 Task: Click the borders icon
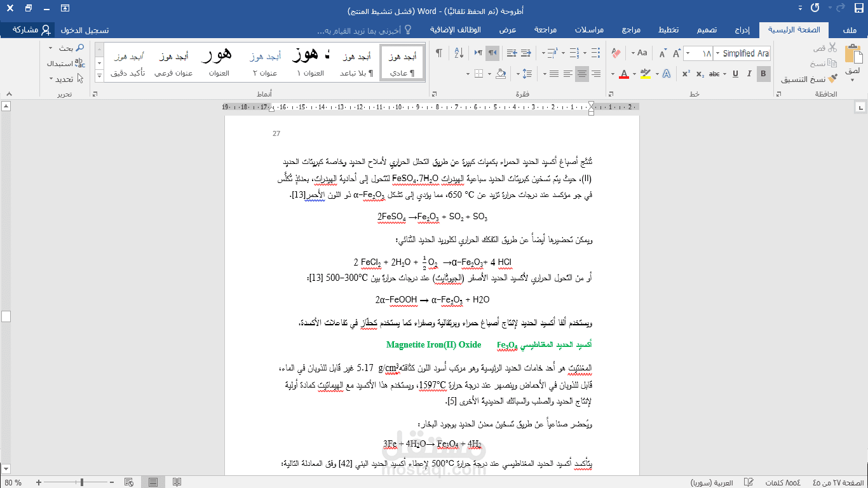478,74
